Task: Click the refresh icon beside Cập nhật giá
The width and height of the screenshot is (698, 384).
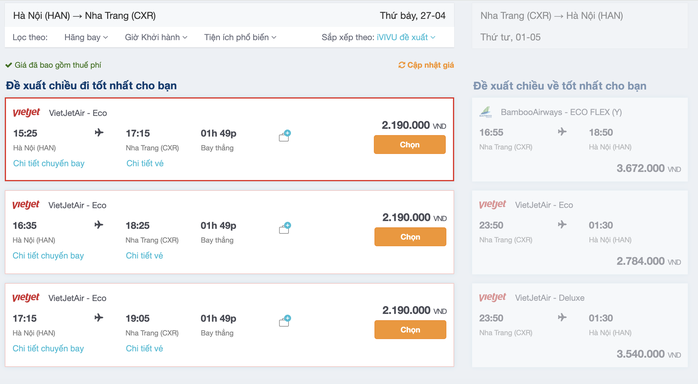Action: pyautogui.click(x=402, y=65)
